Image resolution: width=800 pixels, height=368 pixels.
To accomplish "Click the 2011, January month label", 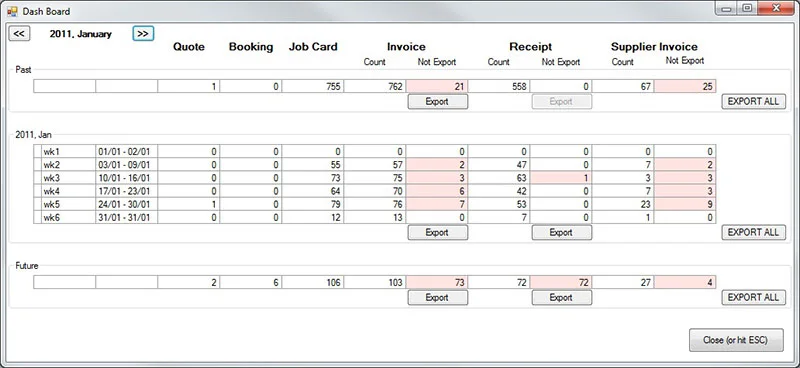I will (81, 34).
